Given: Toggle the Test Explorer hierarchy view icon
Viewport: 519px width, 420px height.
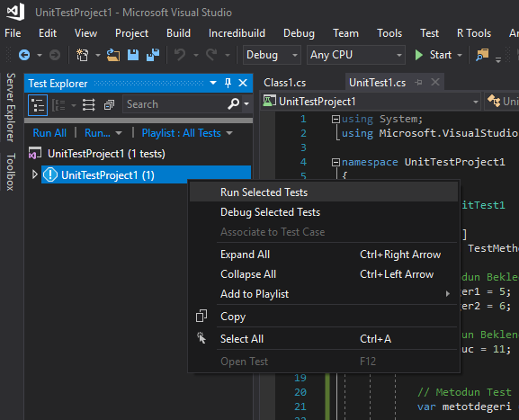Looking at the screenshot, I should (38, 105).
